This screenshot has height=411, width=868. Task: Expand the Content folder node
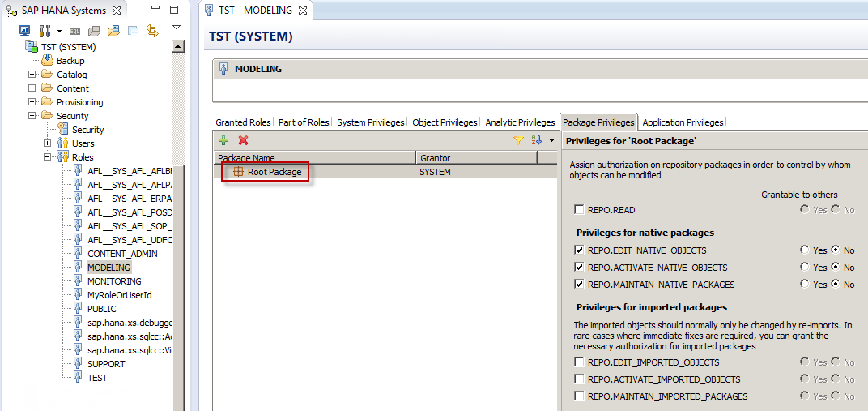pos(32,88)
